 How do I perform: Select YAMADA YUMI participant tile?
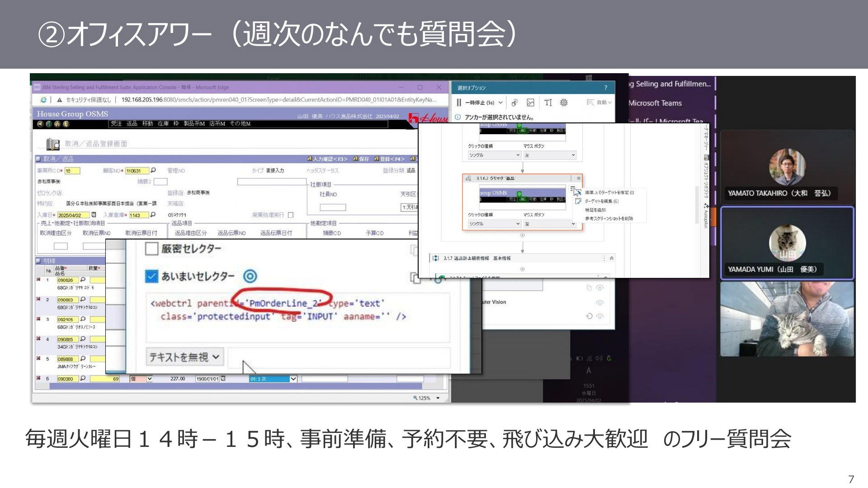(x=787, y=243)
